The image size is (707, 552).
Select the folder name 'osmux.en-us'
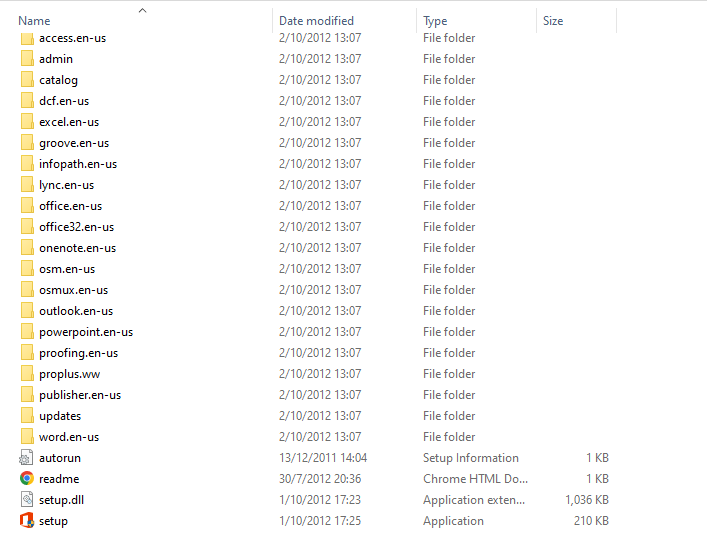(73, 290)
